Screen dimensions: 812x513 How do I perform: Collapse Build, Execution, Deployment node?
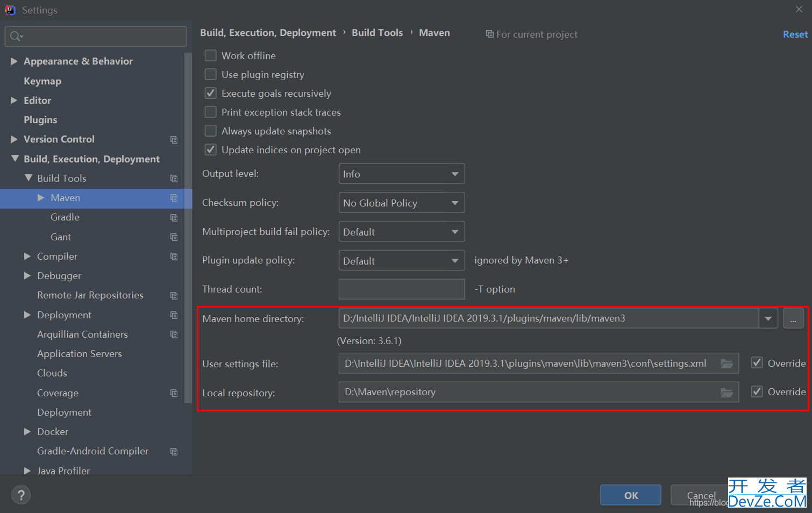tap(15, 159)
